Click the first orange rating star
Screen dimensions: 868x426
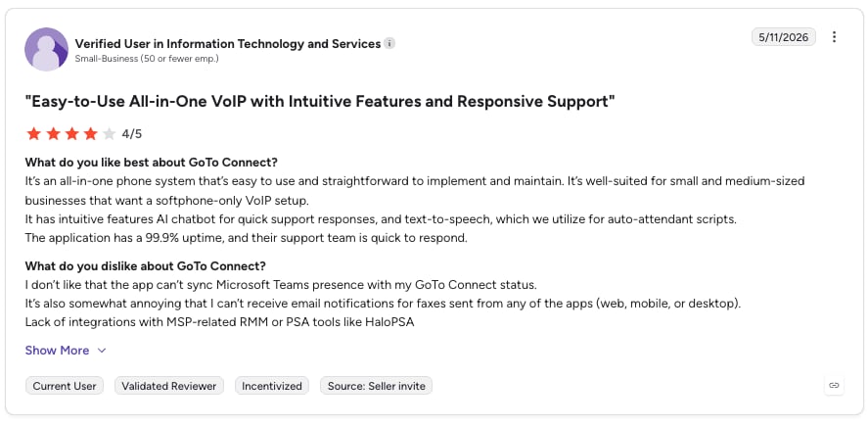point(34,133)
